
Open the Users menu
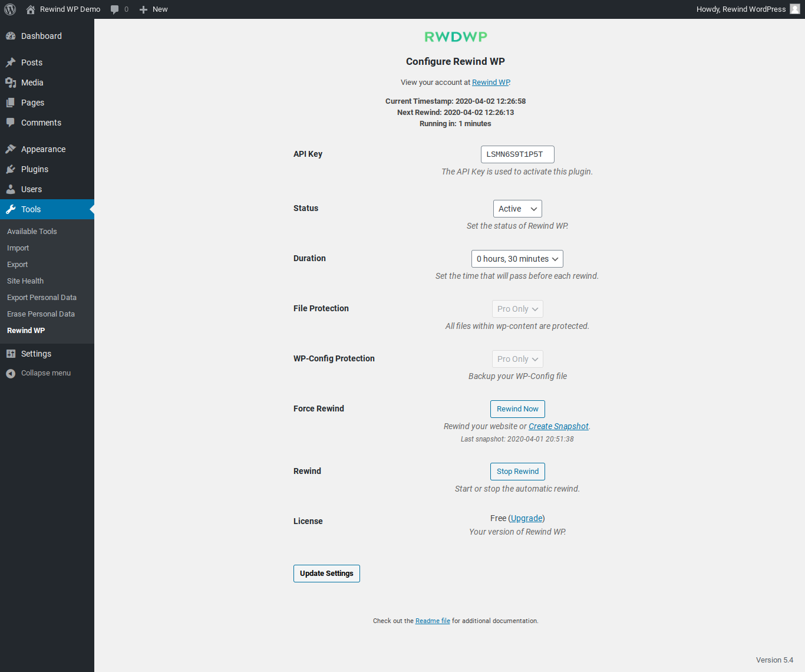[47, 189]
